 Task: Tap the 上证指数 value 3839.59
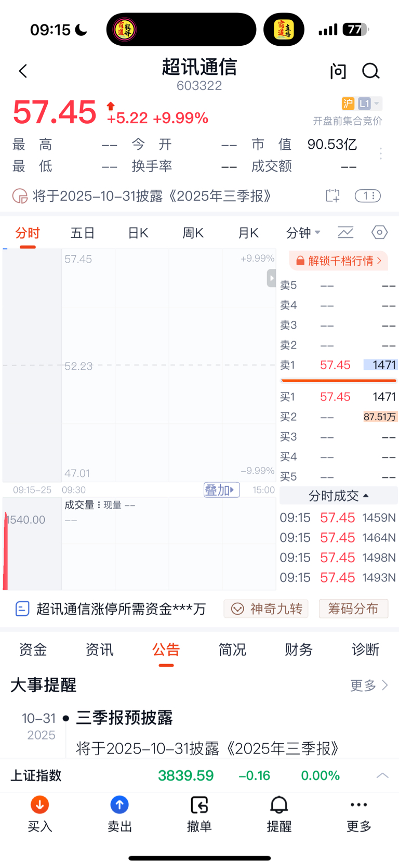(x=186, y=775)
